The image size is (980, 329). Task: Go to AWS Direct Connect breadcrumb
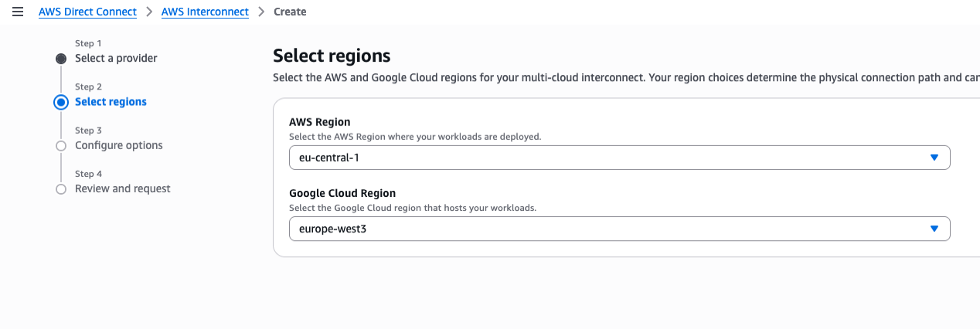[87, 12]
